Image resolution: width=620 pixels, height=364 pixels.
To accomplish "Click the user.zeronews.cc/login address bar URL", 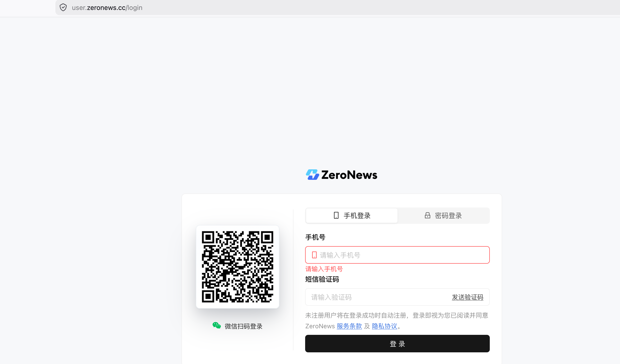I will click(x=107, y=8).
